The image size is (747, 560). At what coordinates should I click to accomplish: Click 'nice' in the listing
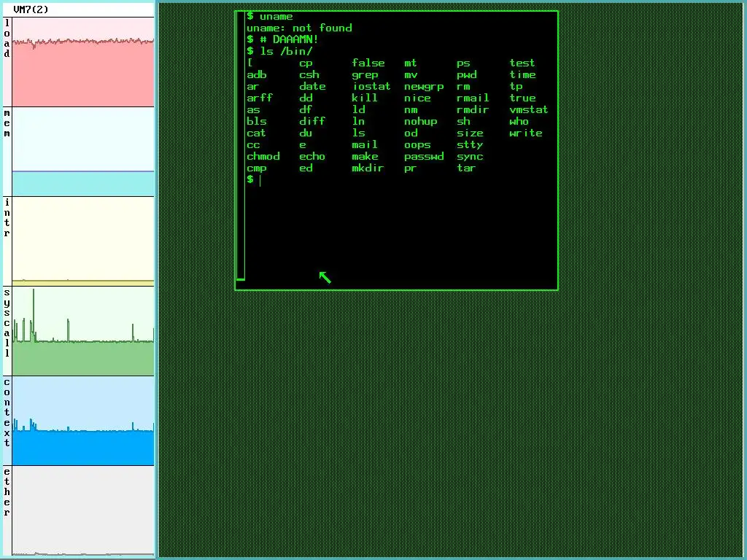(x=417, y=98)
